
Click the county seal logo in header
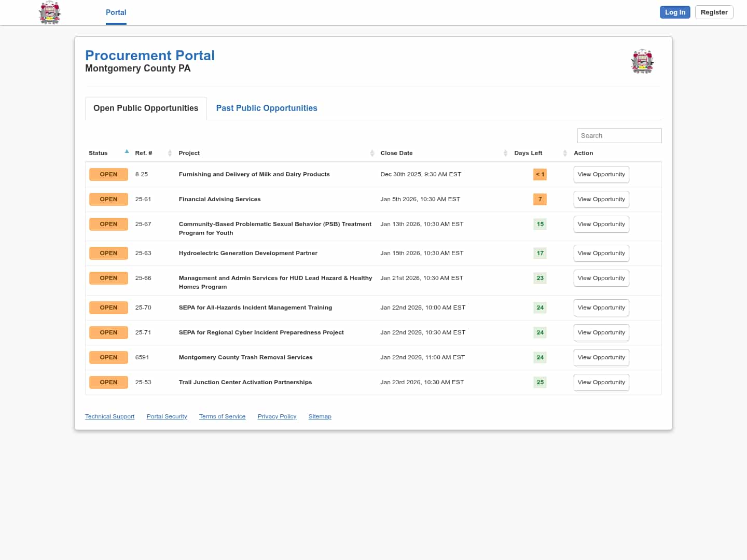[x=50, y=12]
